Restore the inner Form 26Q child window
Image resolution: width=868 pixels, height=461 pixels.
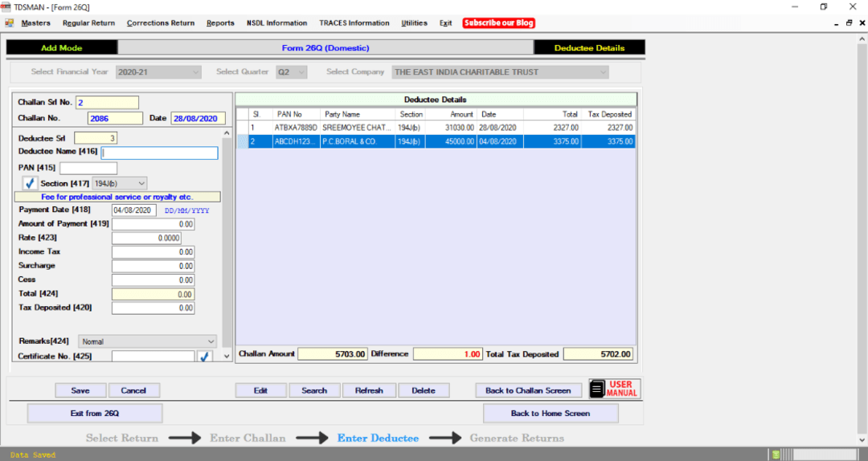click(850, 22)
